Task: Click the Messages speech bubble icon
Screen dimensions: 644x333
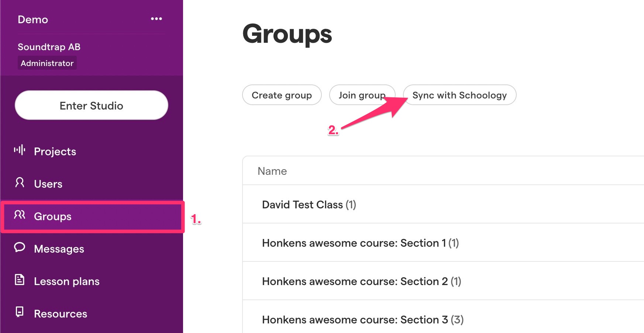Action: tap(20, 247)
